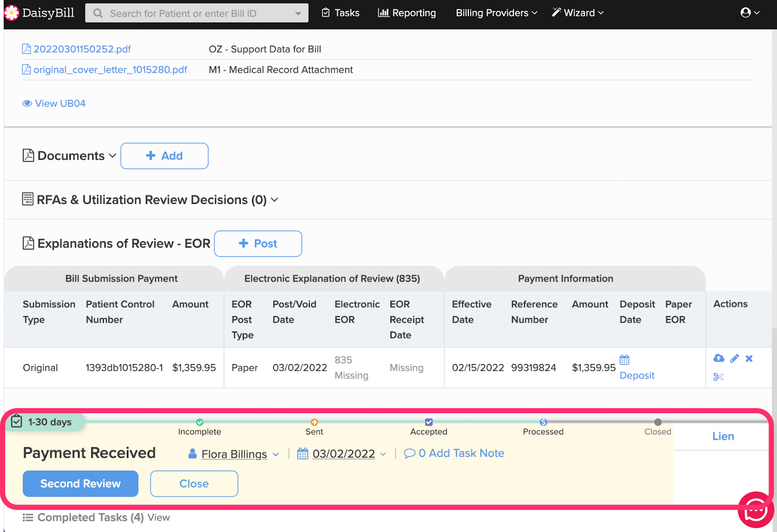
Task: Click the Completed Tasks list icon
Action: point(28,518)
